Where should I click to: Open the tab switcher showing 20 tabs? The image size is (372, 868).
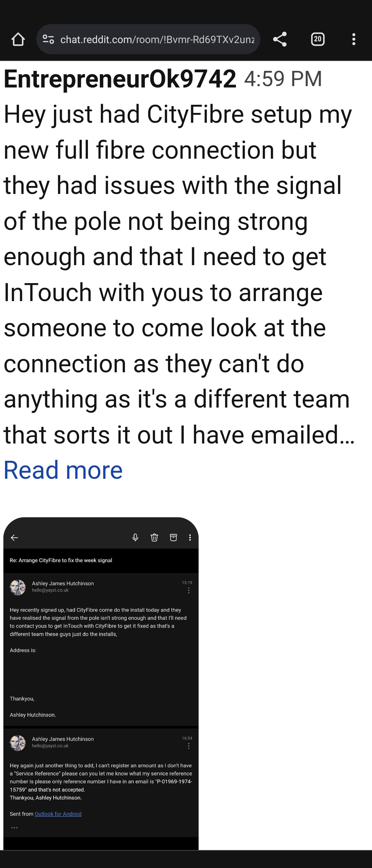[318, 39]
